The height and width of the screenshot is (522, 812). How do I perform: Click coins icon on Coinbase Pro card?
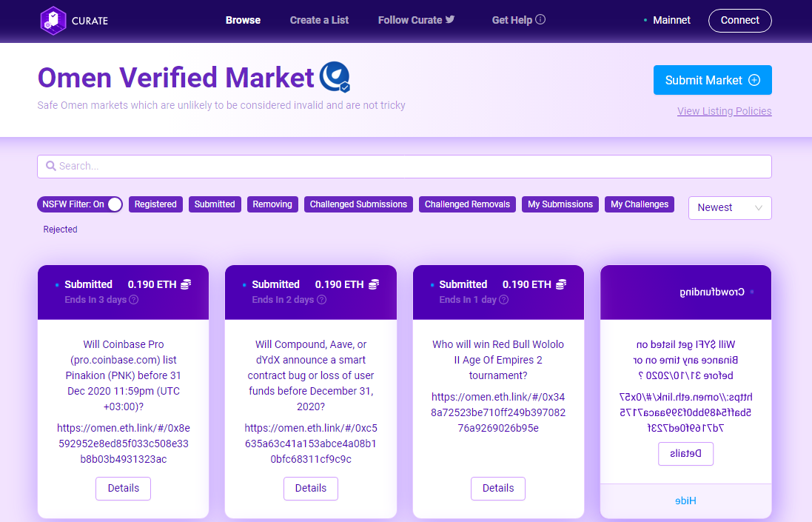coord(186,284)
